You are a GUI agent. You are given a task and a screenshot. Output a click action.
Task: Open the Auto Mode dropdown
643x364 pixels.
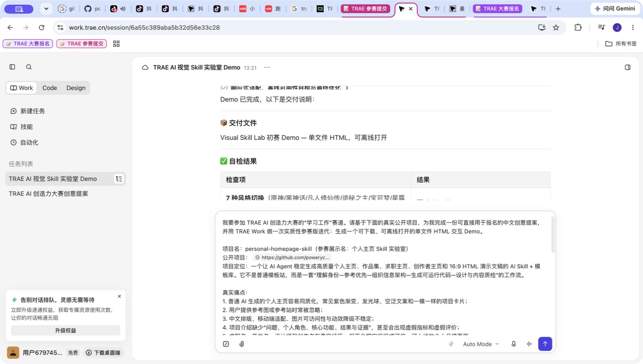click(x=481, y=344)
